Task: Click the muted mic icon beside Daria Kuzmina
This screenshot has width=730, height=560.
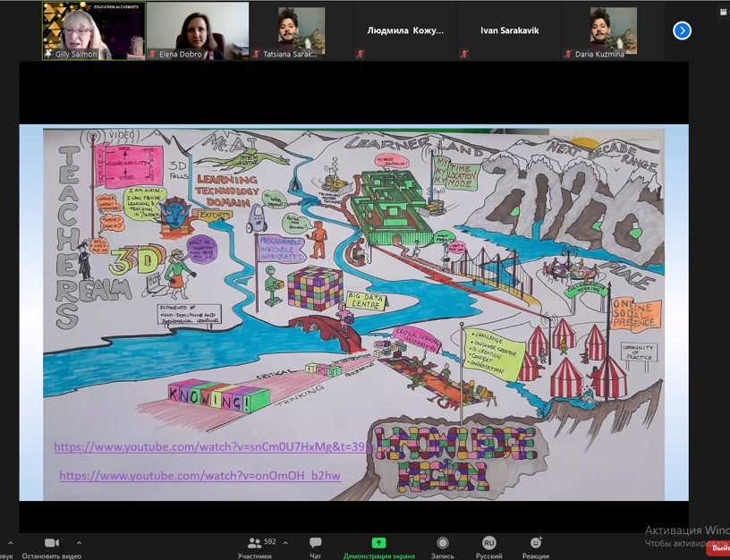Action: (x=568, y=54)
